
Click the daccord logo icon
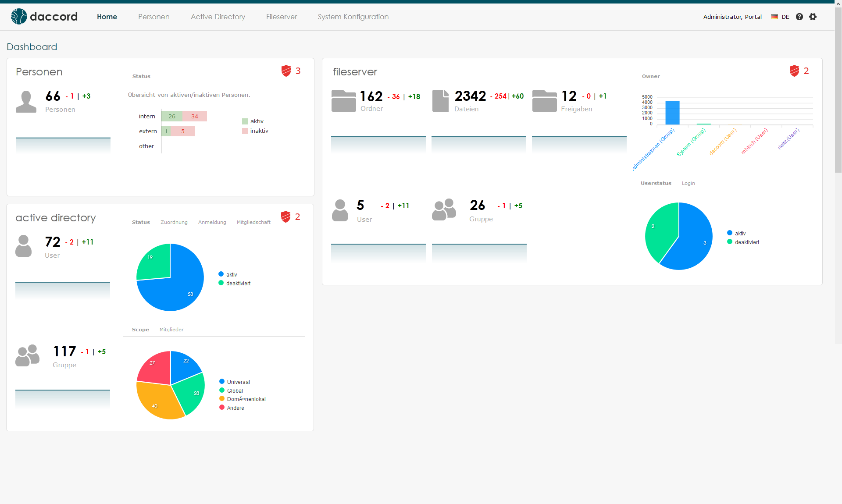pos(18,16)
